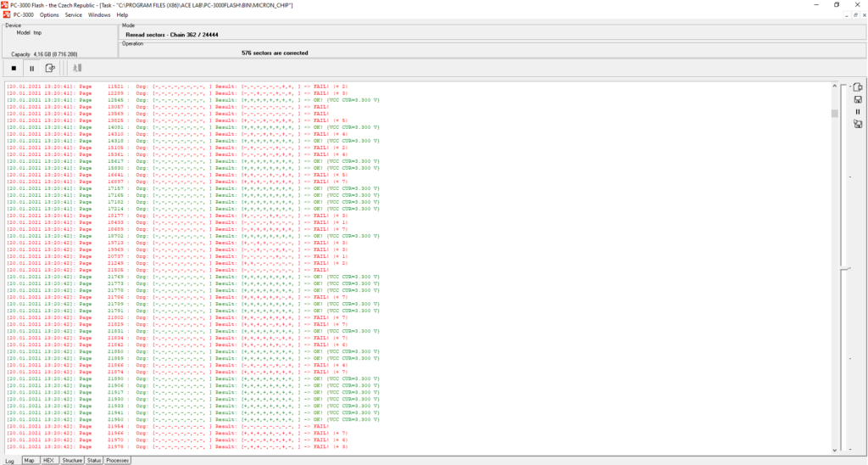Image resolution: width=868 pixels, height=465 pixels.
Task: Pause log output in the right sidebar
Action: [x=858, y=111]
